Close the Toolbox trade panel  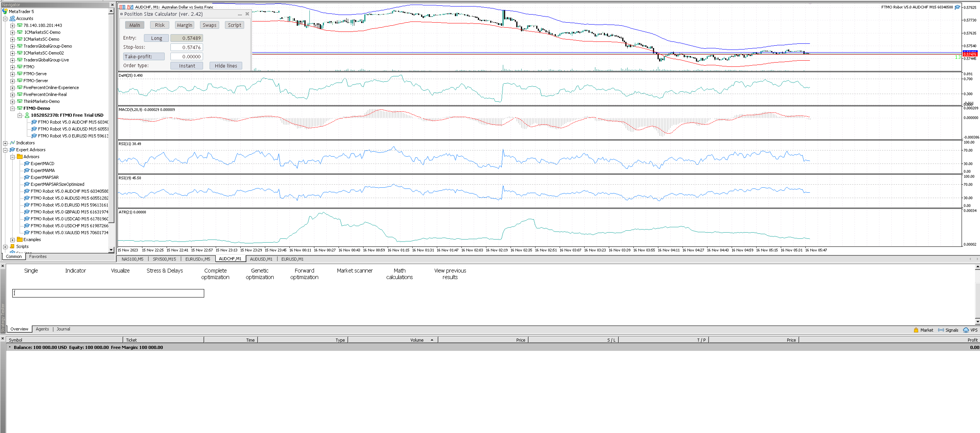coord(3,338)
